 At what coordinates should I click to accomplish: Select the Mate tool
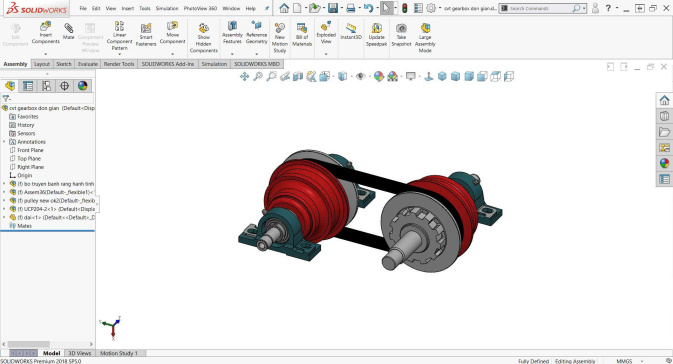coord(69,31)
